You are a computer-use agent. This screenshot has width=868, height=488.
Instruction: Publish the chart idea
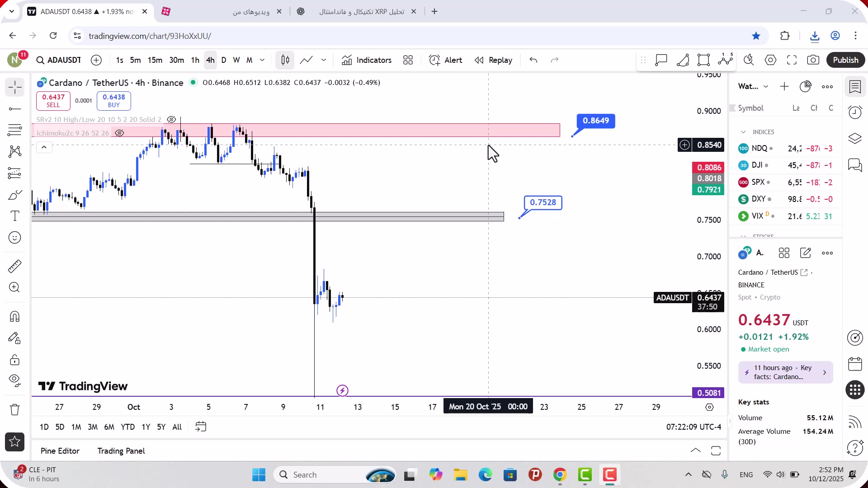[x=845, y=60]
